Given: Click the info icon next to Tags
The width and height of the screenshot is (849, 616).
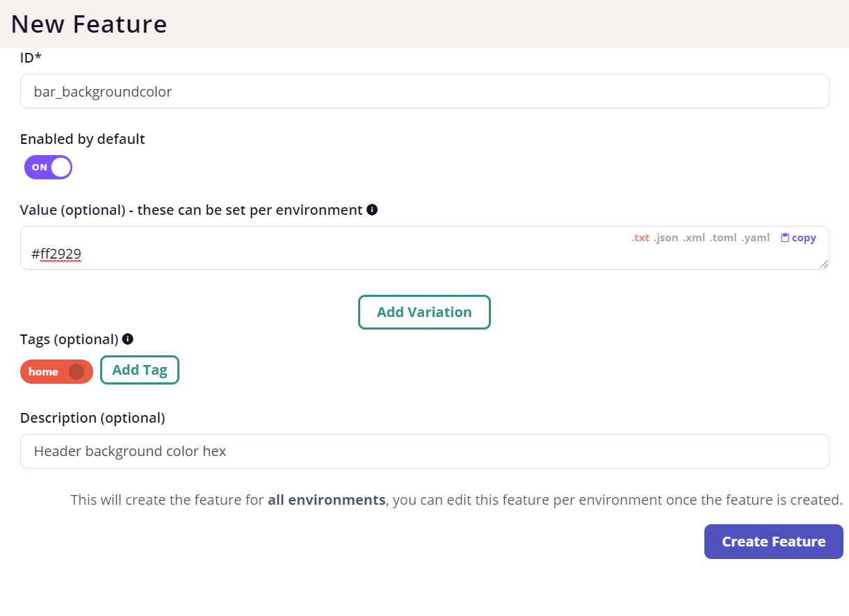Looking at the screenshot, I should pos(127,339).
